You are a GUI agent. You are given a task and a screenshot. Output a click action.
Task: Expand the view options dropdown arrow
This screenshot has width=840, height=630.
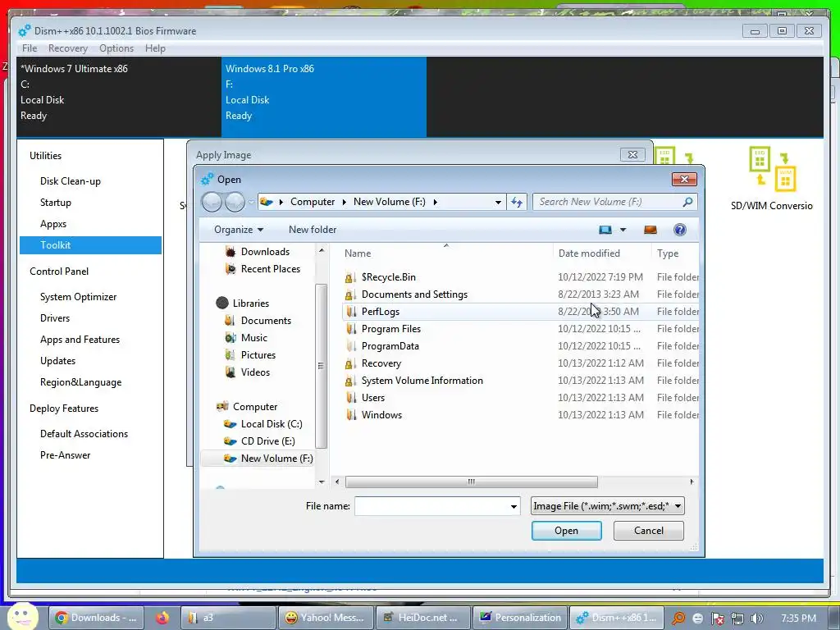623,230
